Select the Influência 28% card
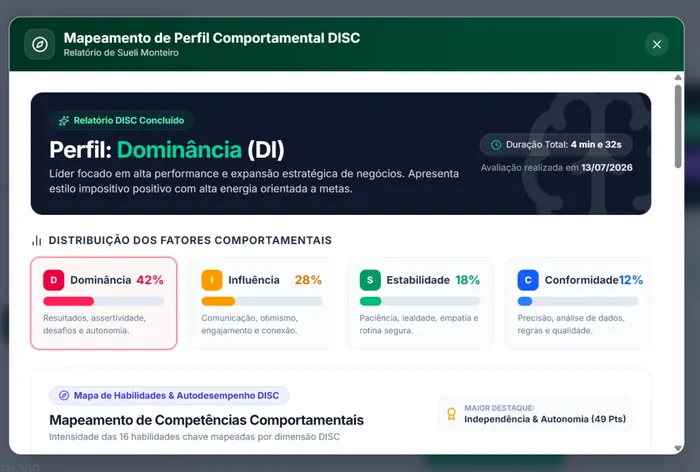 (262, 303)
